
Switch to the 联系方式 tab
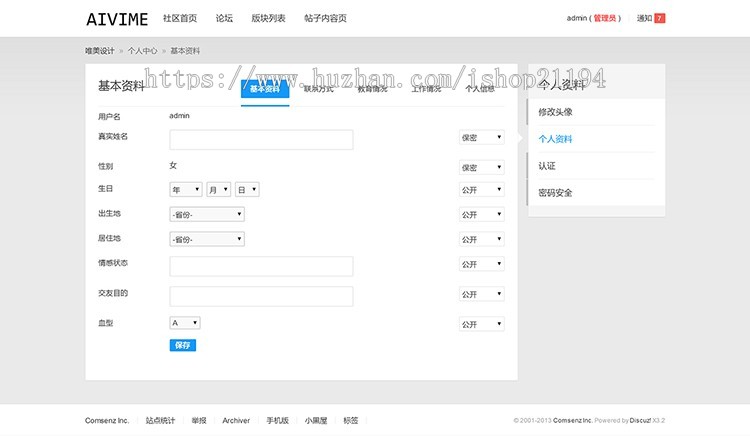(319, 89)
